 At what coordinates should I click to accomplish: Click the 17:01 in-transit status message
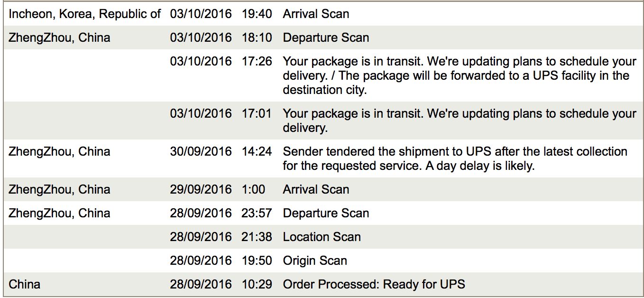tap(460, 121)
